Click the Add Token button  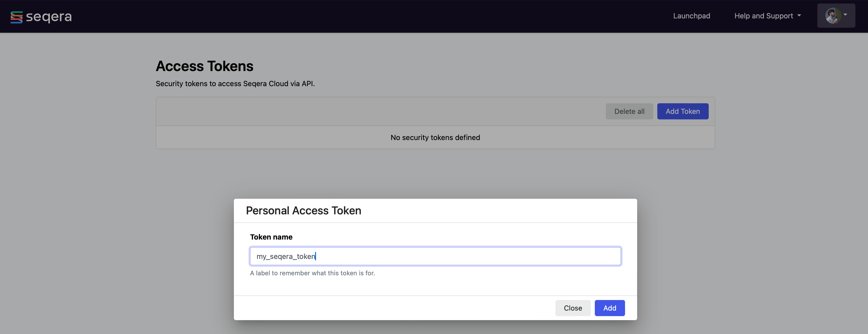(682, 111)
